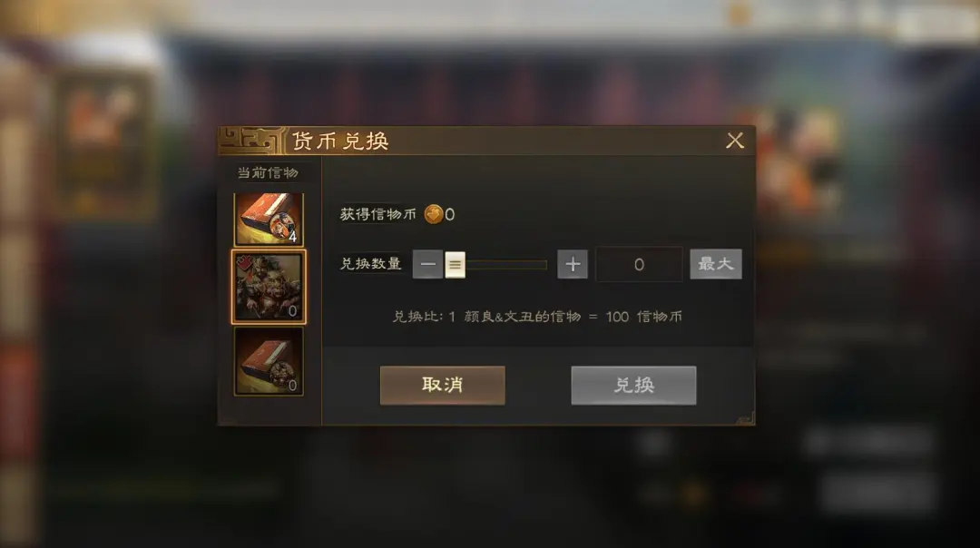Select the red book token showing count 4
The image size is (980, 548).
pos(269,219)
